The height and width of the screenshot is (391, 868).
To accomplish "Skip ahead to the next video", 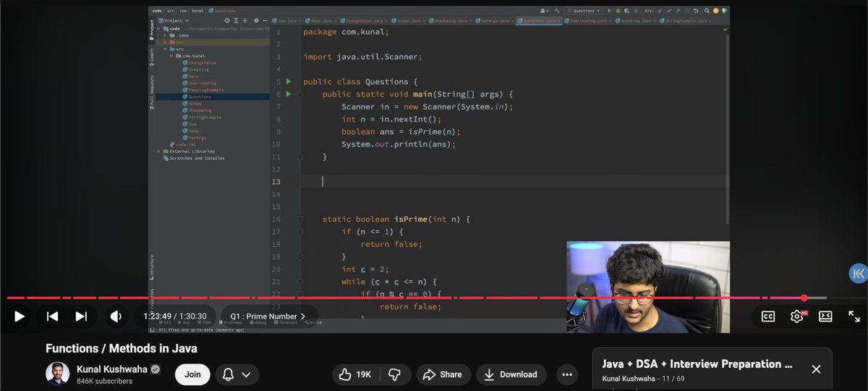I will click(81, 316).
